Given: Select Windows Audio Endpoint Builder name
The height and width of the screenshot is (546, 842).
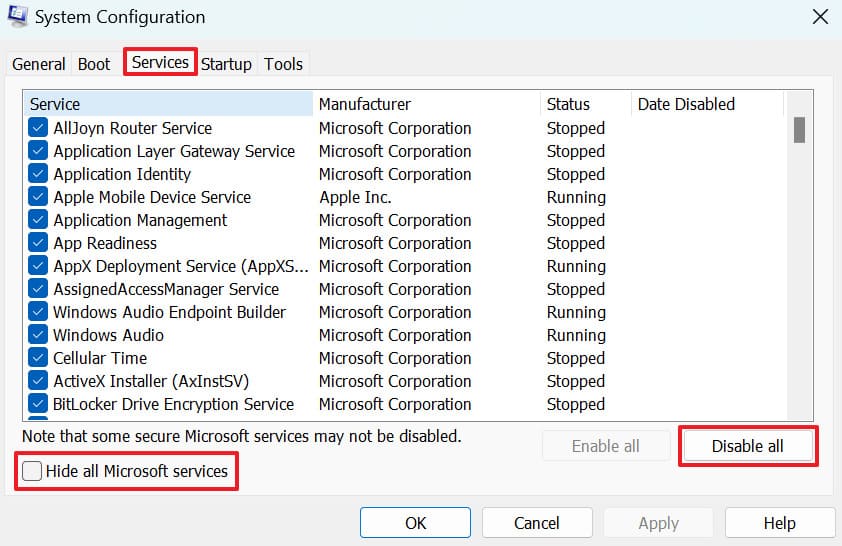Looking at the screenshot, I should 170,312.
